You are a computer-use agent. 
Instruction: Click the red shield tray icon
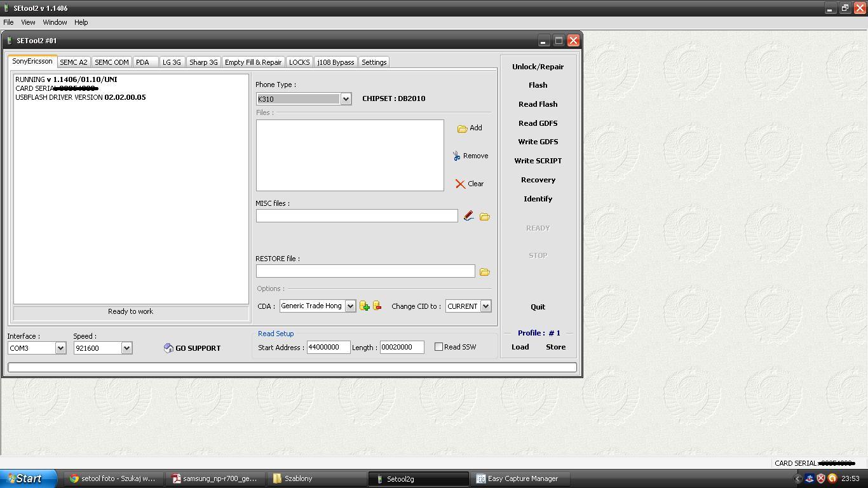(821, 478)
